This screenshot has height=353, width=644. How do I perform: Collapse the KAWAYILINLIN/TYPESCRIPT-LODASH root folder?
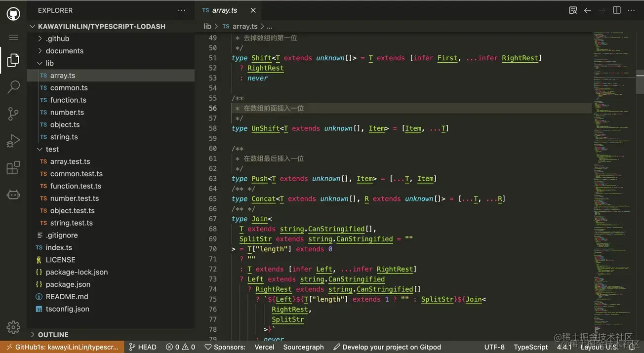(x=111, y=26)
